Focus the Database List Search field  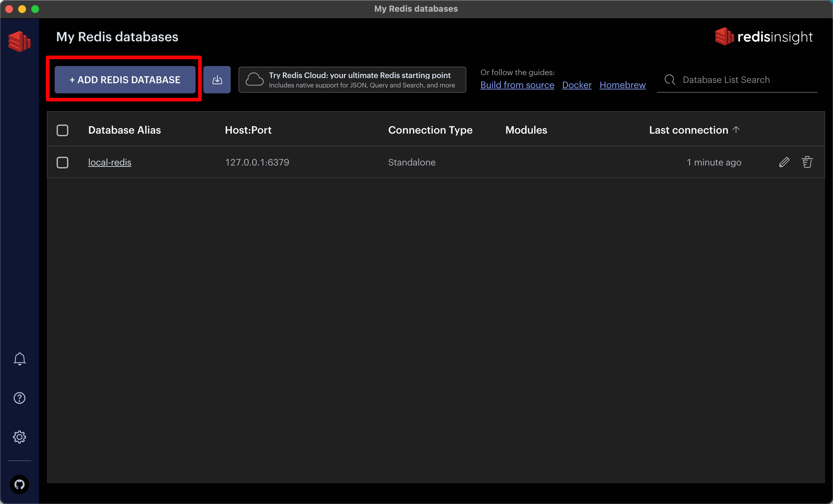coord(737,80)
